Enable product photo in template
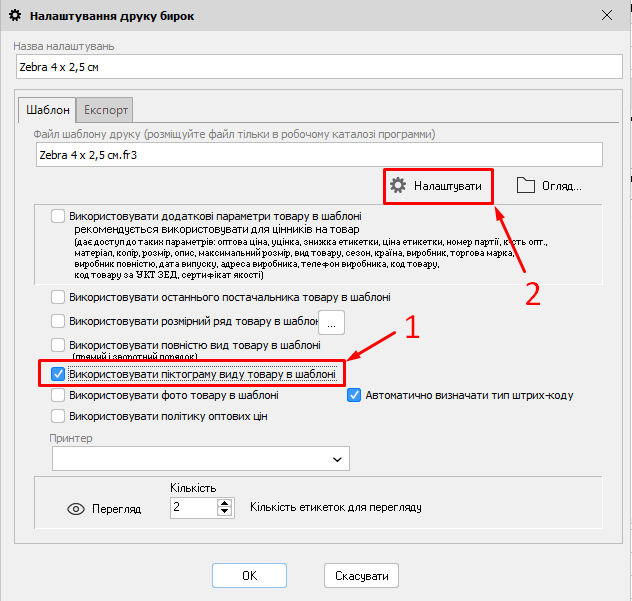 coord(58,396)
